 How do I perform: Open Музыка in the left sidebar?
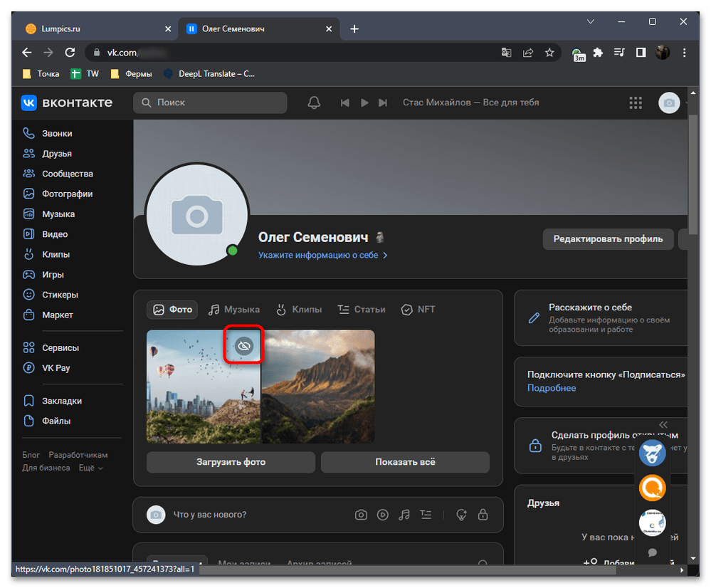(49, 214)
